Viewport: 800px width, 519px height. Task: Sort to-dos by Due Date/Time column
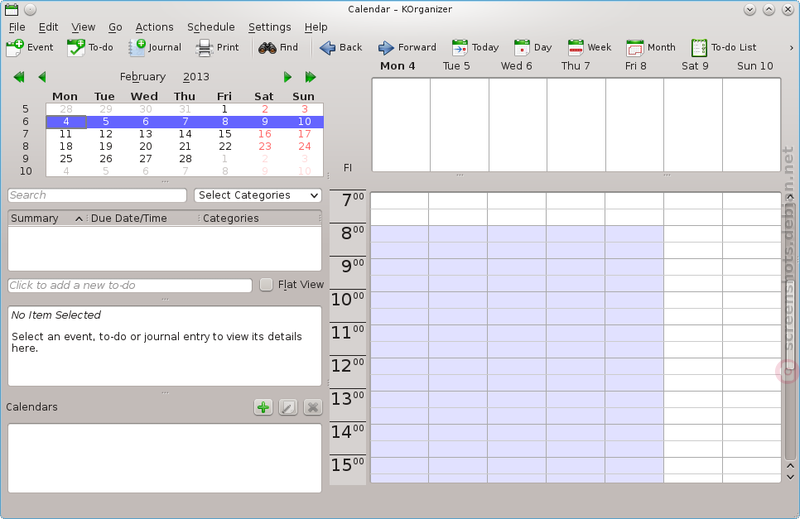[x=143, y=218]
